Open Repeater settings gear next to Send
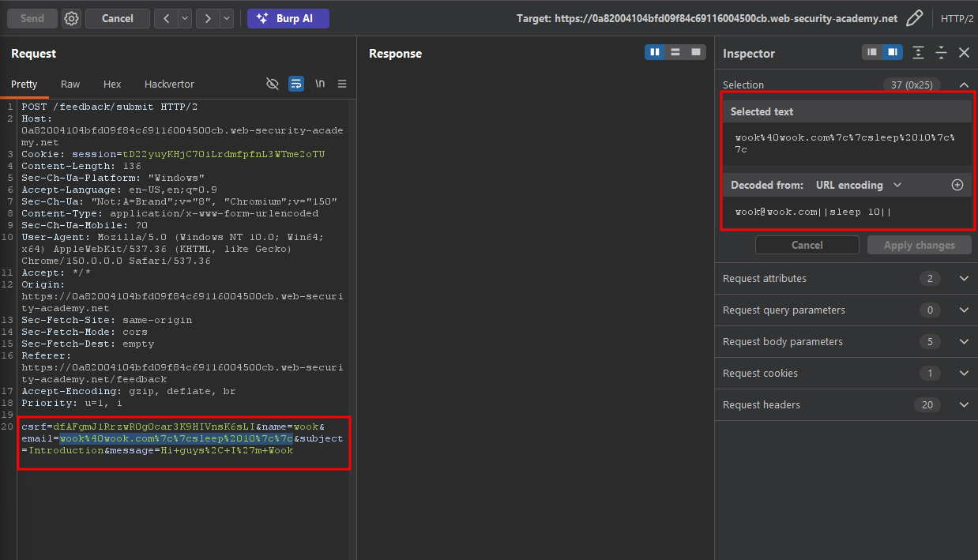978x560 pixels. coord(71,18)
